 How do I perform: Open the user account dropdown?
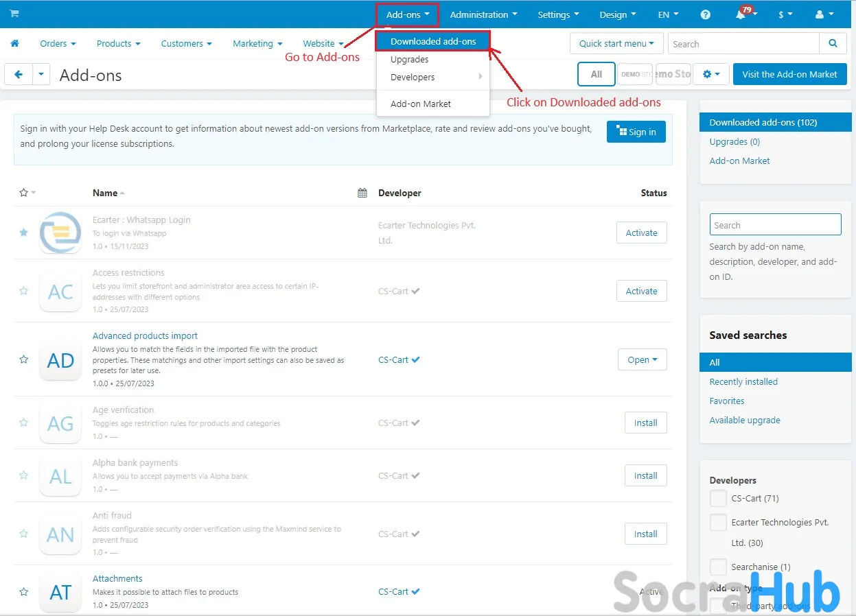824,14
